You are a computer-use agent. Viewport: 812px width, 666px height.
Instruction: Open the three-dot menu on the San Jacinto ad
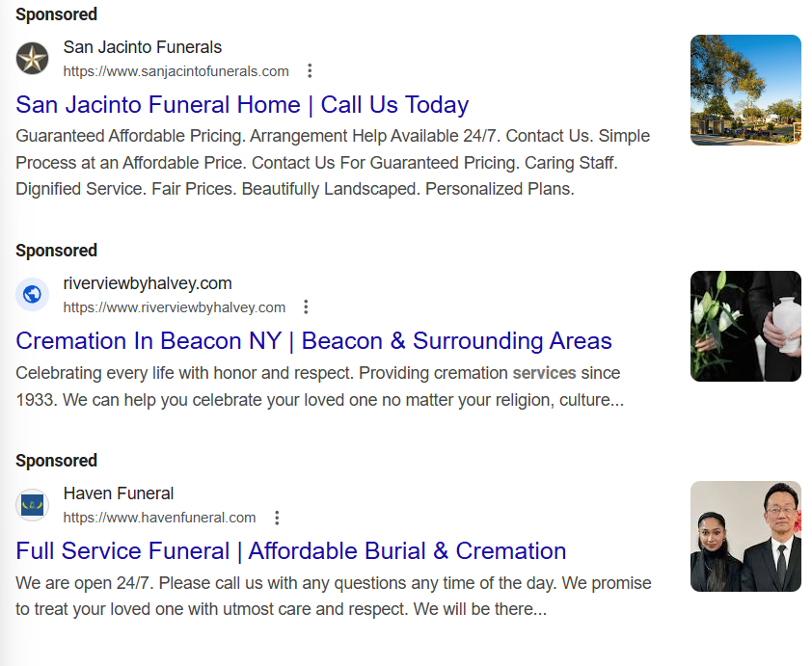point(310,70)
